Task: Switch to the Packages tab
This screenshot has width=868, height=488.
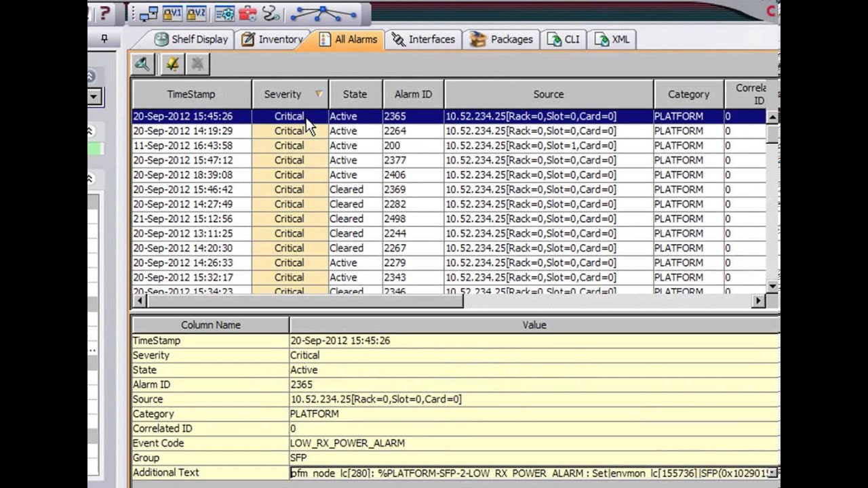Action: [502, 39]
